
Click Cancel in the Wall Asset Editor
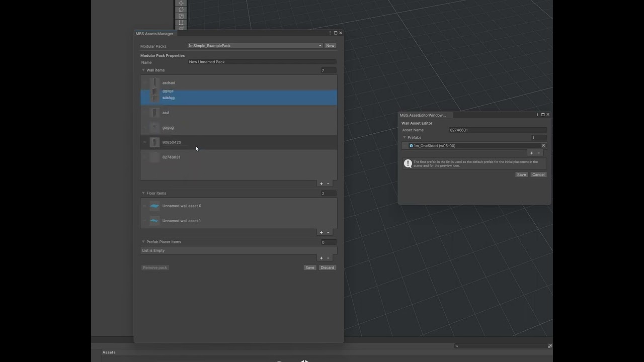click(538, 174)
